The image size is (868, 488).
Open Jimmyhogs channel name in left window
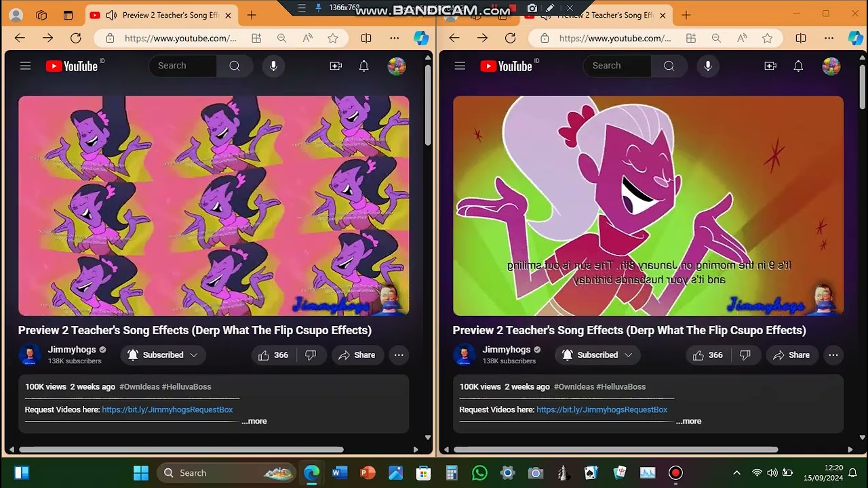coord(71,350)
